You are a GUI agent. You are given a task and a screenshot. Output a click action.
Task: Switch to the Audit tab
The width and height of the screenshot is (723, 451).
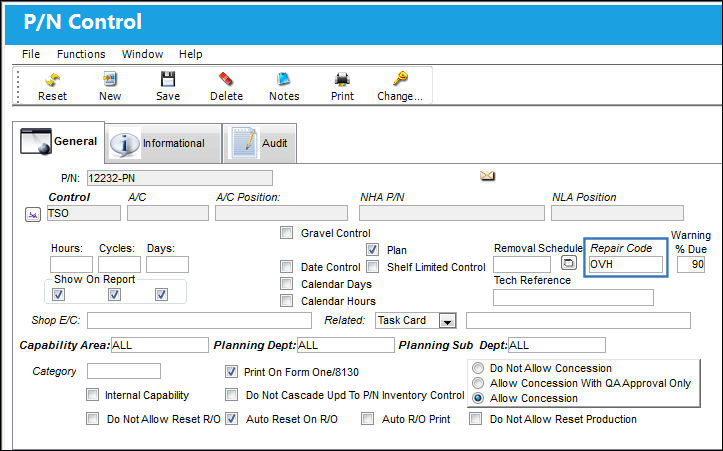point(260,143)
